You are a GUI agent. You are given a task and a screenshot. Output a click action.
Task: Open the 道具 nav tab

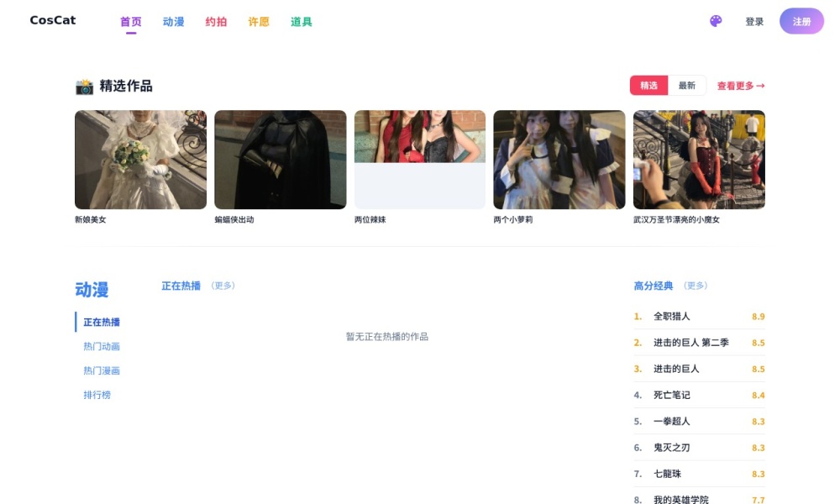pyautogui.click(x=301, y=22)
